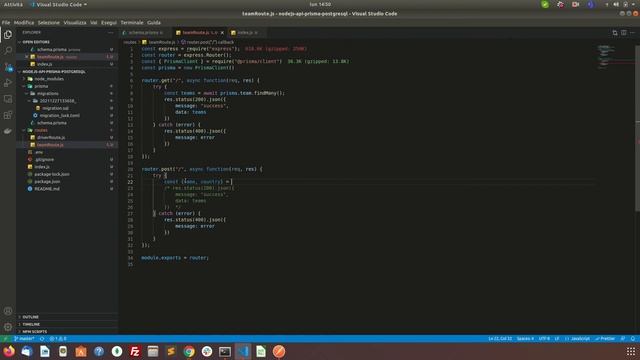Open the Guida menu
The image size is (640, 360).
pos(154,22)
